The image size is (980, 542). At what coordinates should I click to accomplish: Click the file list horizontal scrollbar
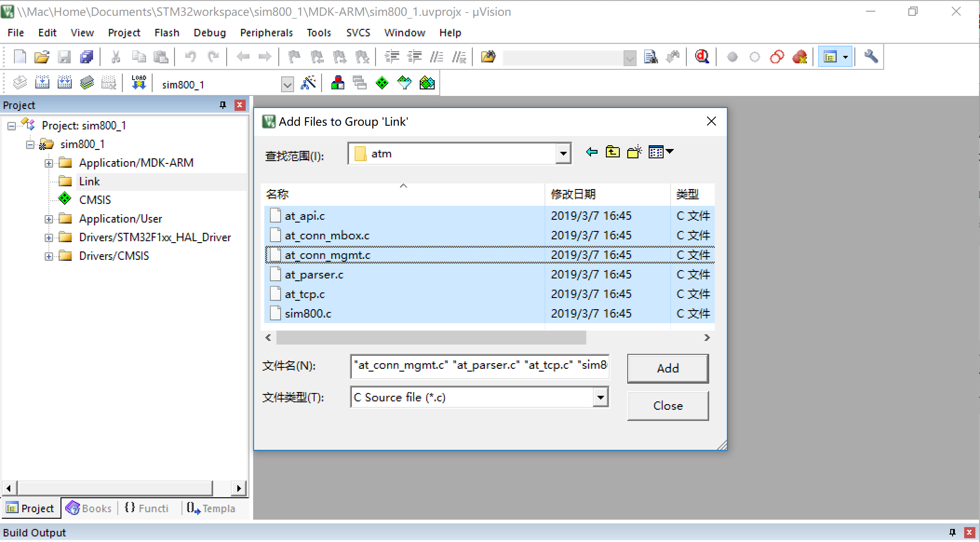(431, 338)
